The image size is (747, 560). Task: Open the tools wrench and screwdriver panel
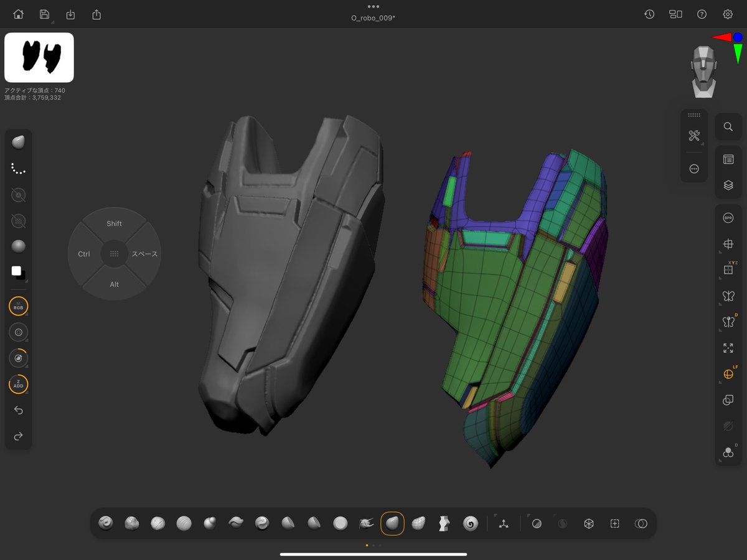[x=694, y=136]
